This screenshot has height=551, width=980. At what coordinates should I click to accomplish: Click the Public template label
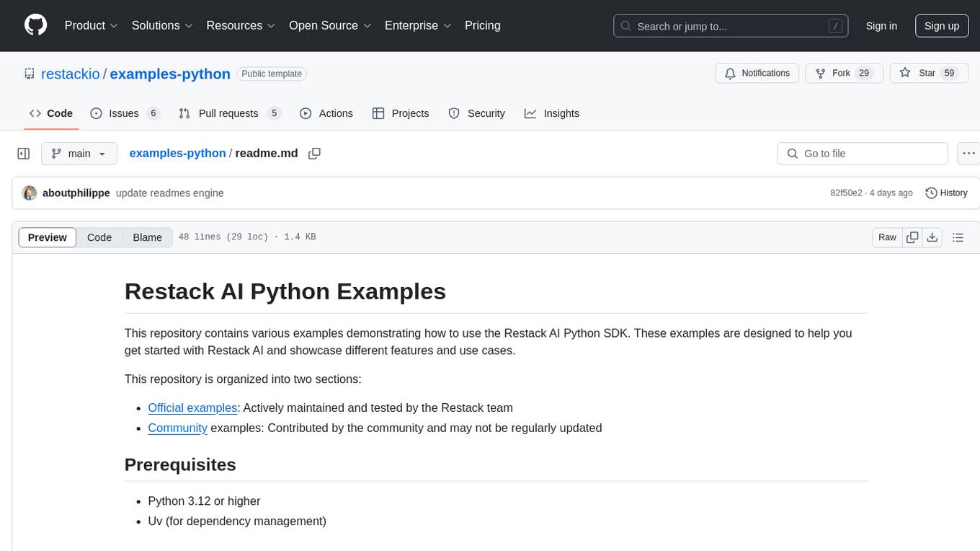[x=272, y=74]
